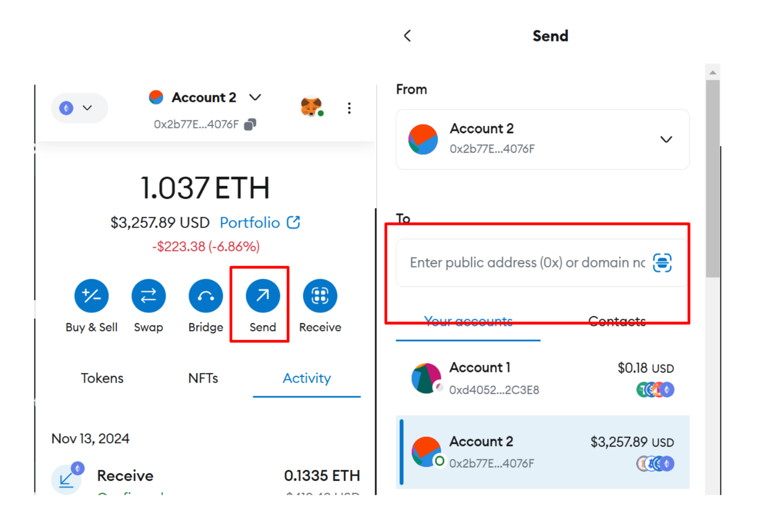
Task: Expand the From account dropdown
Action: (666, 139)
